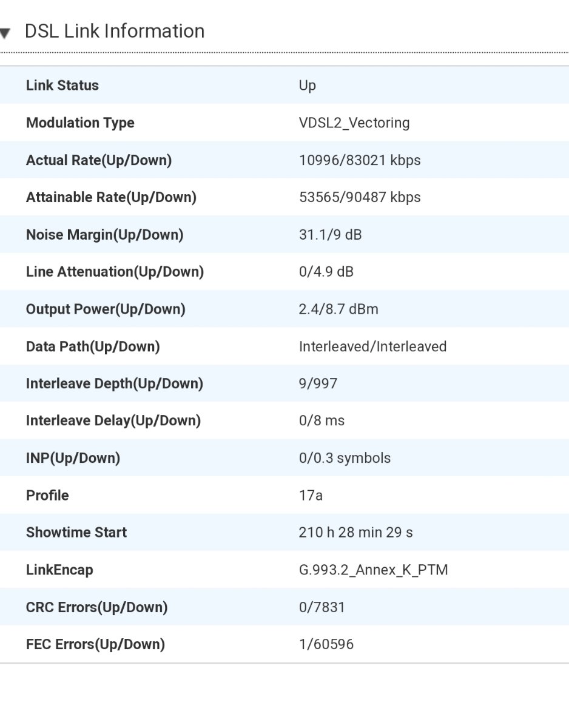Click the Modulation Type row label
Screen dimensions: 569x728
(80, 123)
